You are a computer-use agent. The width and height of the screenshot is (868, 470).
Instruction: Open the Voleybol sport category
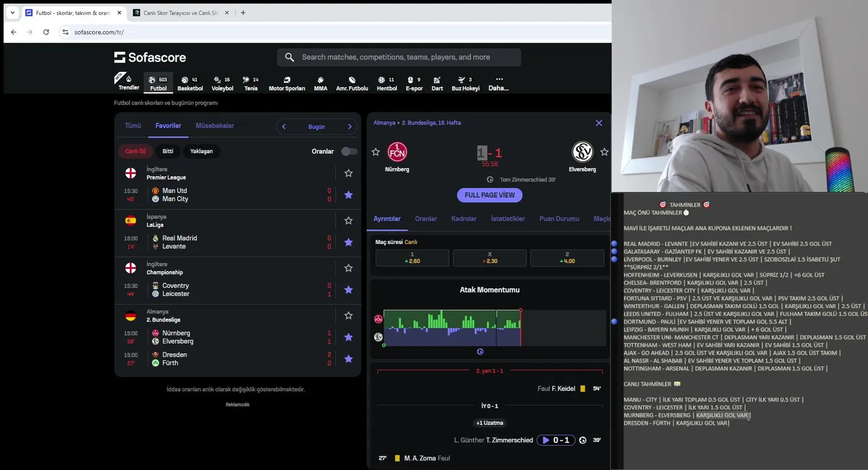point(223,83)
